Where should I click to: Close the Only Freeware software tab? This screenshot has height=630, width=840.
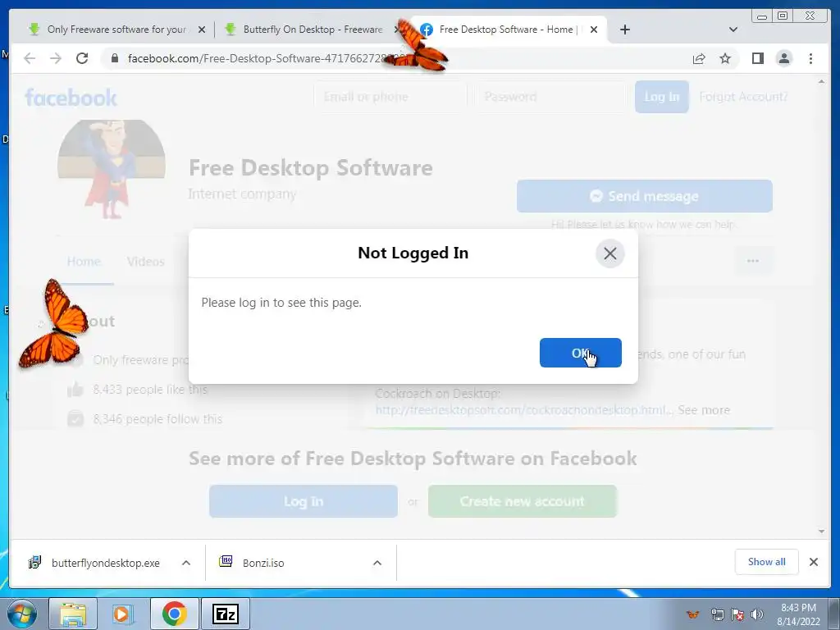(x=202, y=30)
